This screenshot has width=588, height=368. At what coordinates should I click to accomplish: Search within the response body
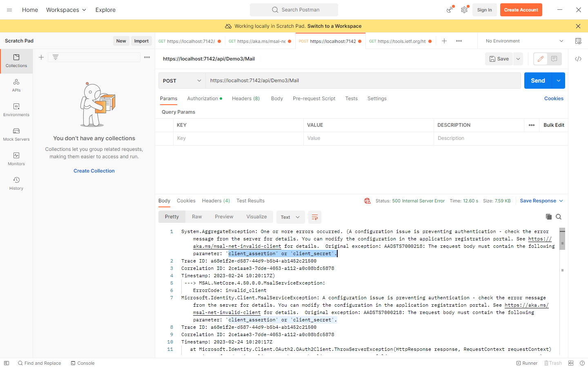click(x=559, y=217)
